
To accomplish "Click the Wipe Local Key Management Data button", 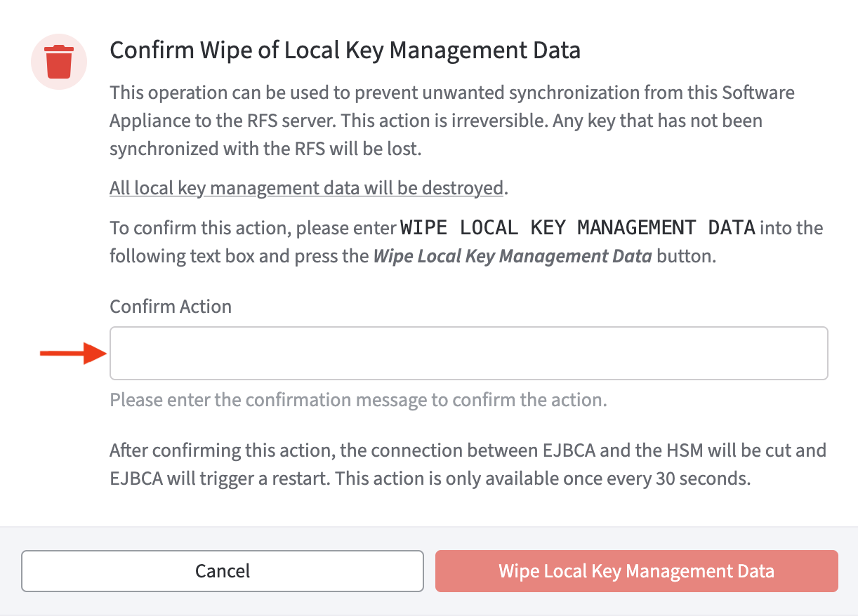I will [x=636, y=571].
